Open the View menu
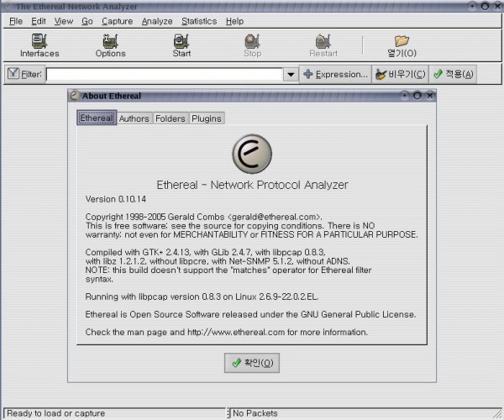Image resolution: width=504 pixels, height=420 pixels. tap(63, 21)
